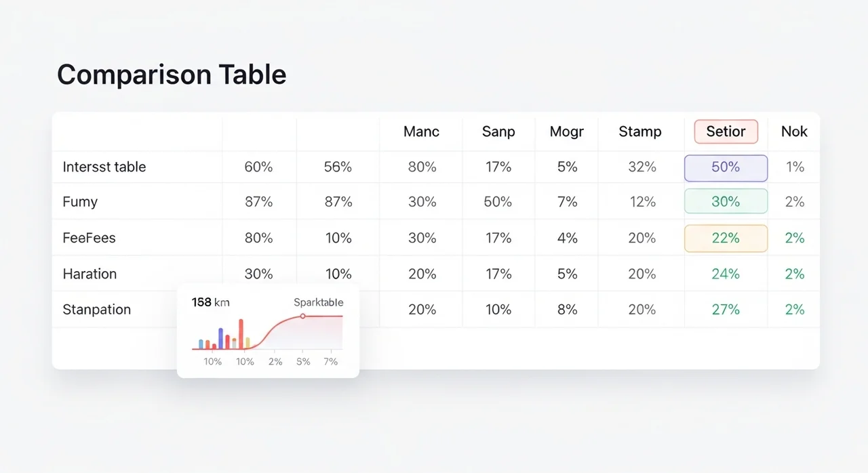This screenshot has height=473, width=868.
Task: Click the 30% cell in Haration row
Action: pyautogui.click(x=258, y=274)
